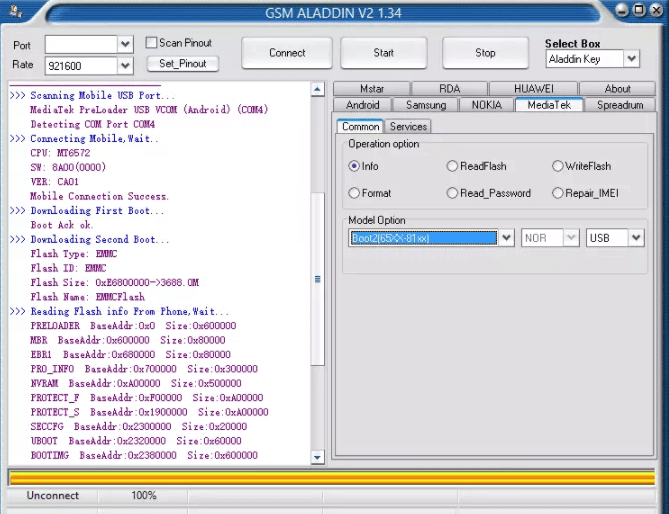Image resolution: width=669 pixels, height=514 pixels.
Task: Click the 'Detecting COM Port COM4' log line
Action: coord(93,124)
